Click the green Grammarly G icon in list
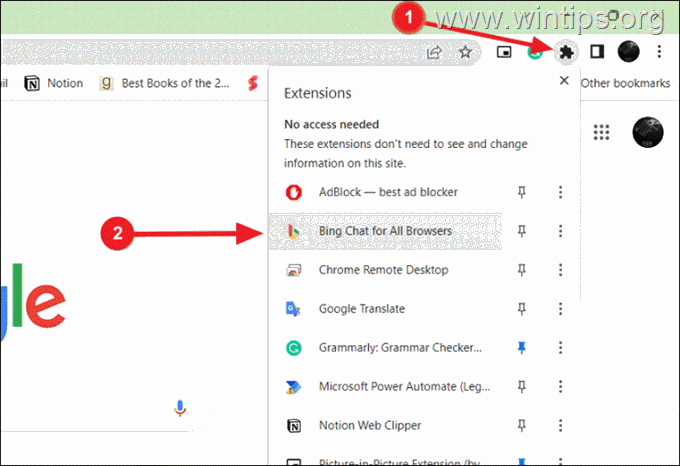 [294, 348]
